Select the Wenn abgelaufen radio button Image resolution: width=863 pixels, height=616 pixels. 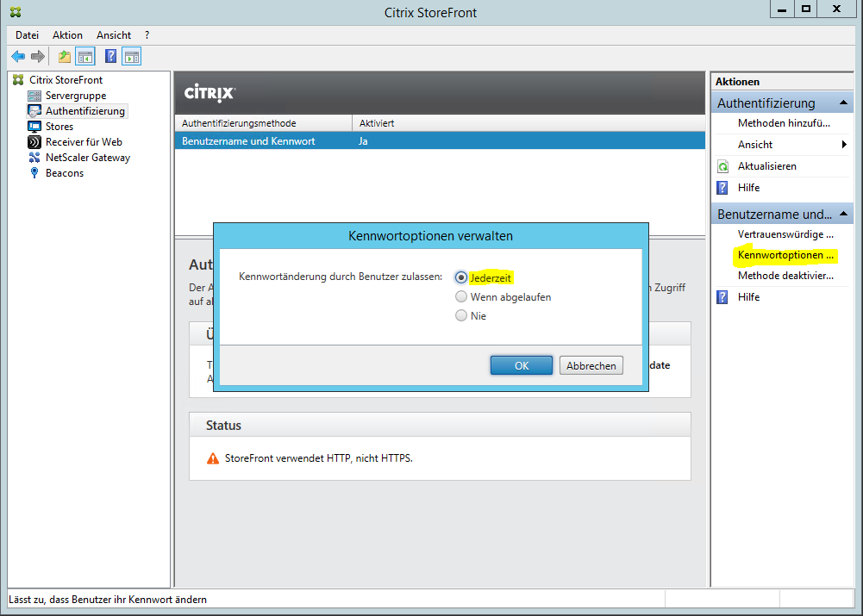pos(461,297)
